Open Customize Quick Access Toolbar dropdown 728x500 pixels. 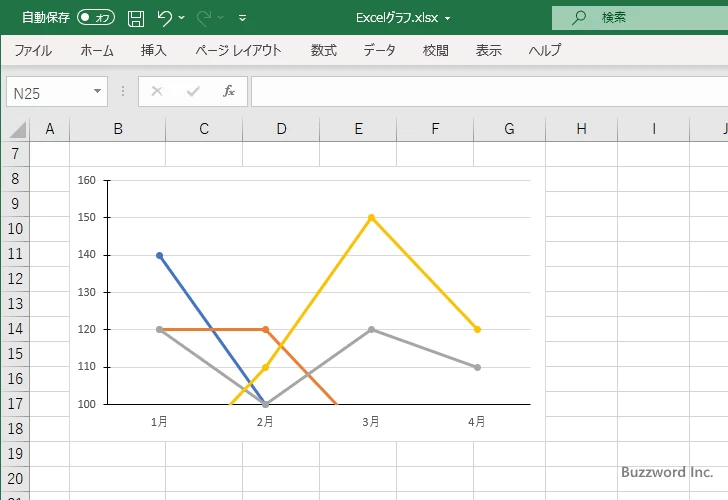click(242, 18)
